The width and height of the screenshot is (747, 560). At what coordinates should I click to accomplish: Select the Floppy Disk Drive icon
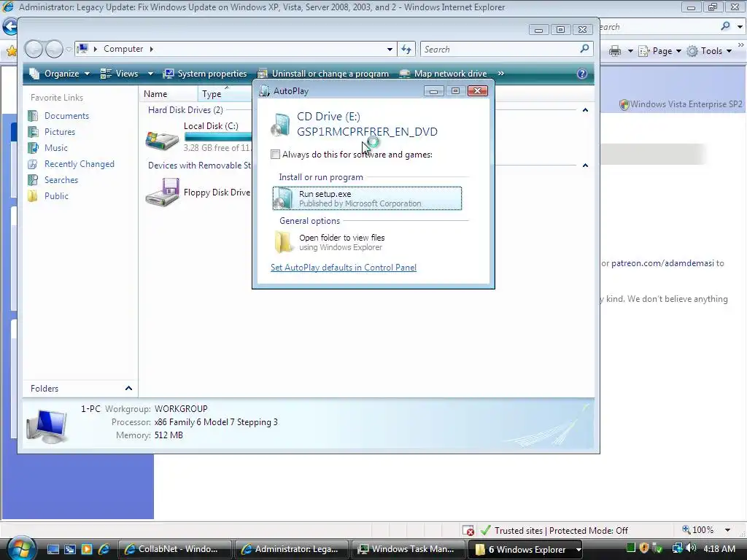tap(162, 192)
